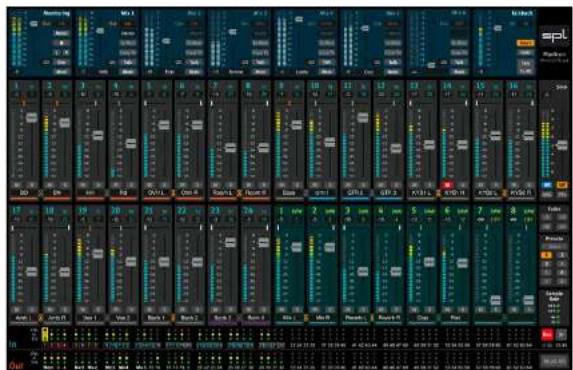Select the OVH L channel name label
The height and width of the screenshot is (370, 573).
[156, 193]
